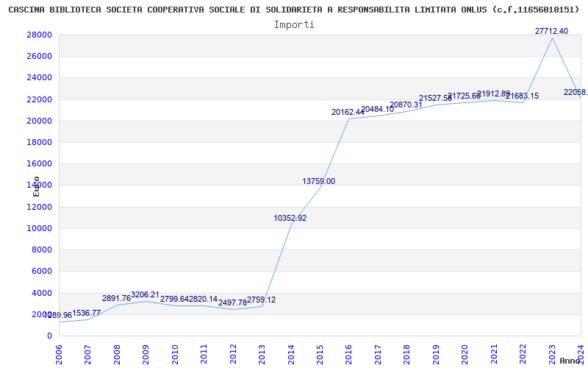
Task: Click the 2015 x-axis year label
Action: pyautogui.click(x=320, y=355)
